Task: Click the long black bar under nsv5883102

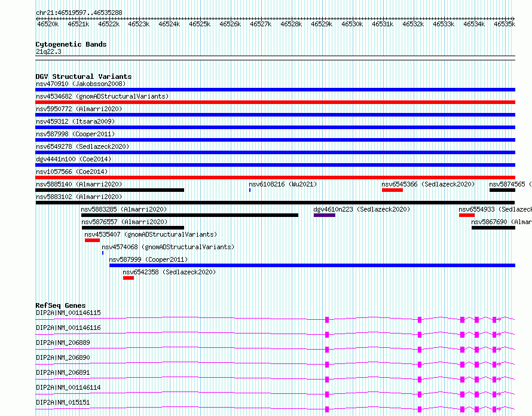Action: click(275, 203)
